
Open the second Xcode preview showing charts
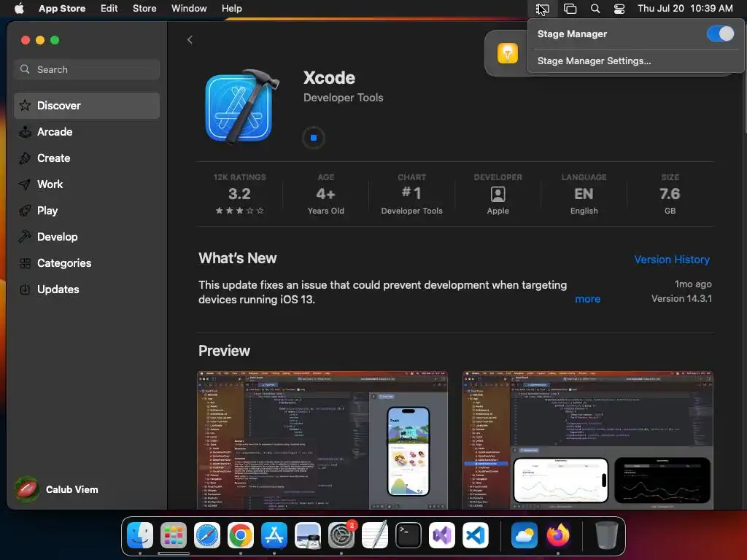(587, 440)
